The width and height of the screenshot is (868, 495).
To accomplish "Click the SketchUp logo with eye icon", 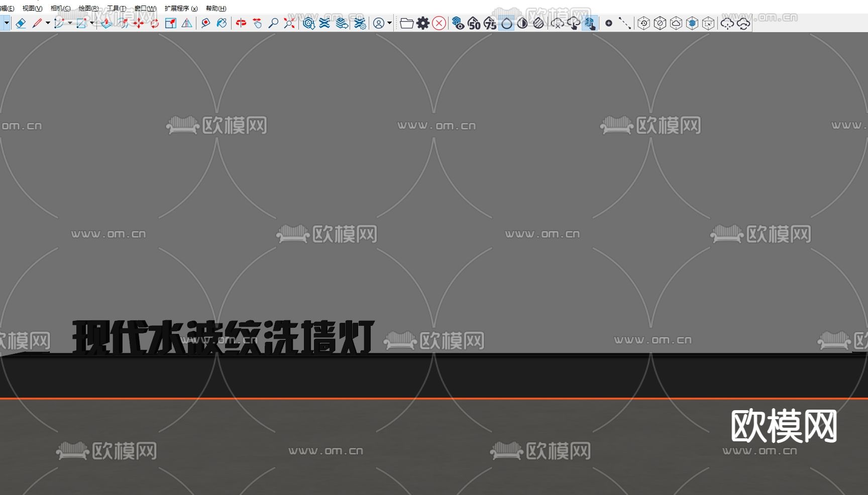I will 458,23.
